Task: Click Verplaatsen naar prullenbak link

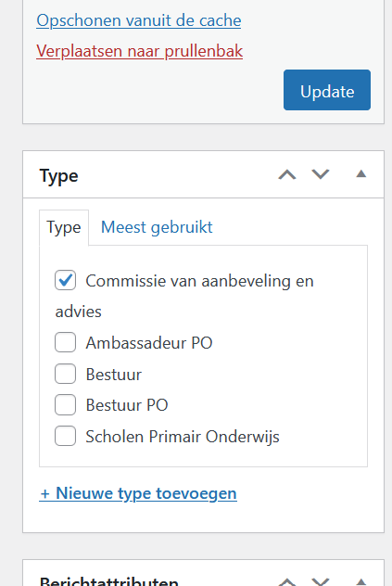Action: [139, 51]
